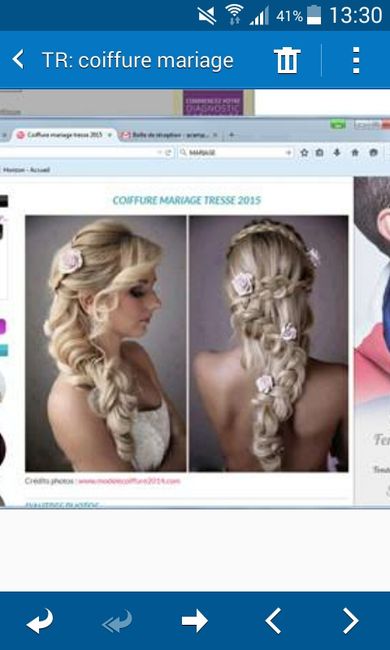
Task: Tap the 13:30 clock in the status bar
Action: coord(356,16)
